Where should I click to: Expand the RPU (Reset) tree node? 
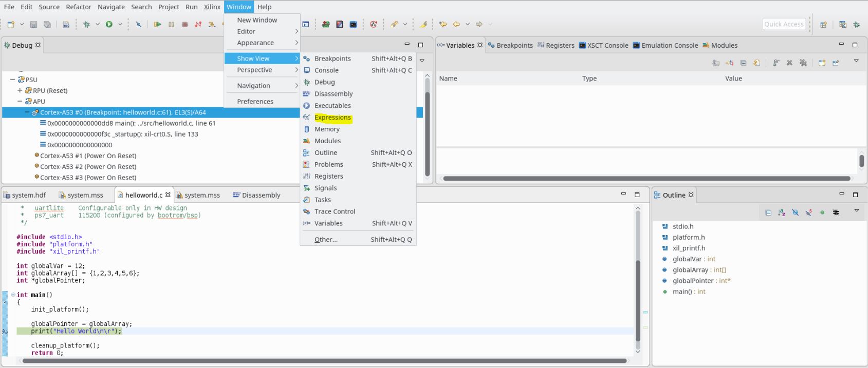click(x=20, y=90)
